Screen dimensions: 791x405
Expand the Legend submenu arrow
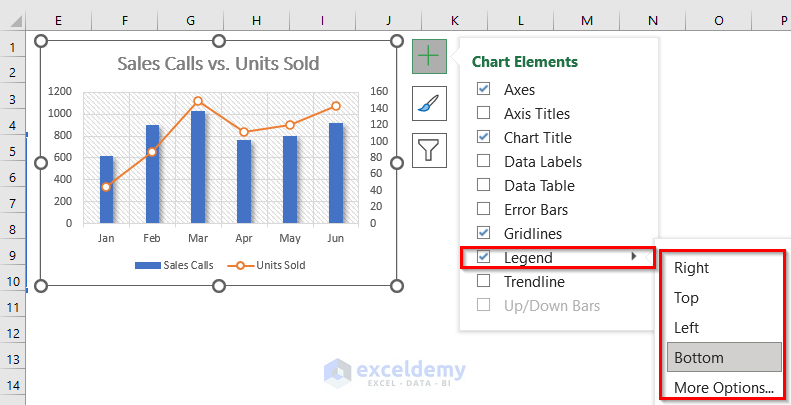tap(632, 258)
